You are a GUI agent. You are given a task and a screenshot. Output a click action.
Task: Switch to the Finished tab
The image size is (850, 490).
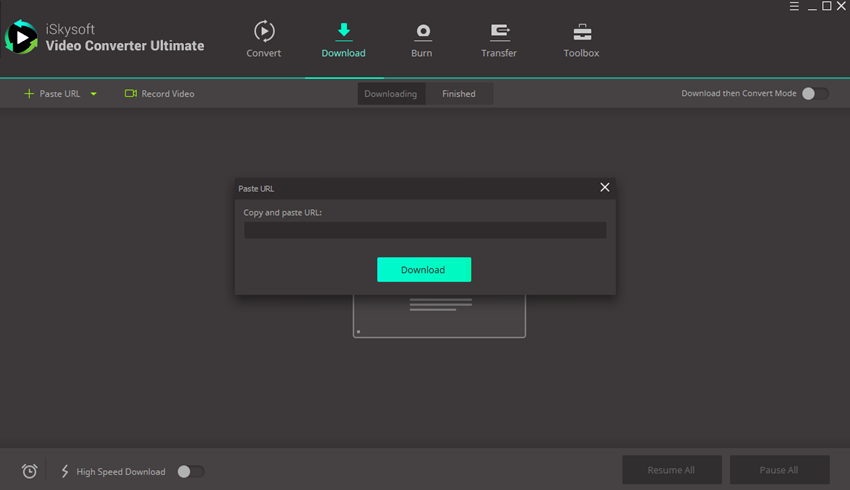click(x=459, y=94)
